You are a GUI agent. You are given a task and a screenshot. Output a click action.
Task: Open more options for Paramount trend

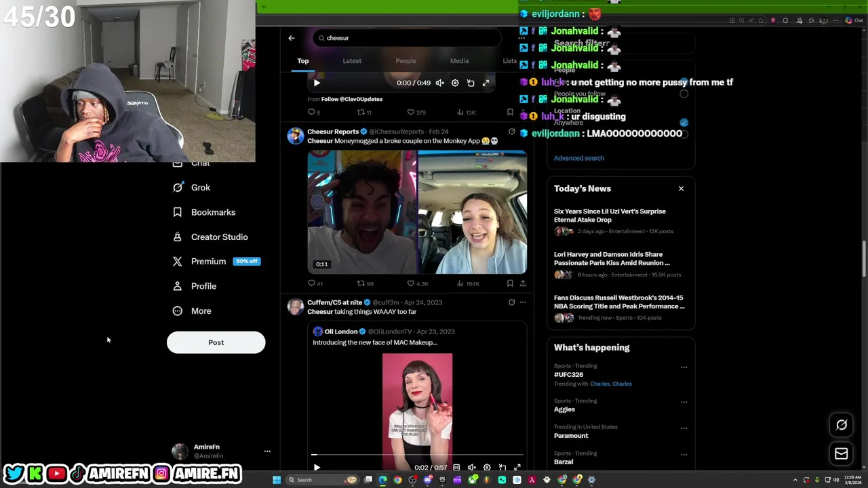point(684,428)
